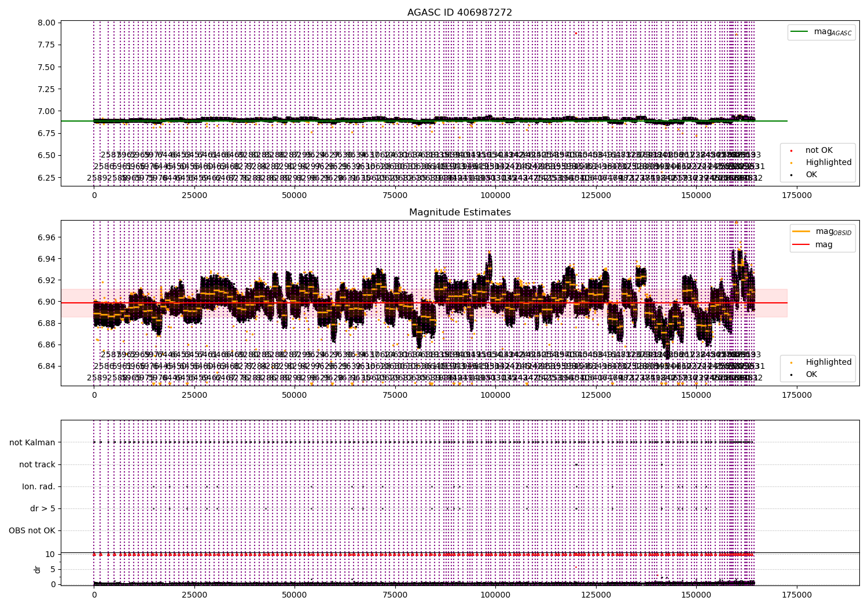Select orange mag OBSID legend entry
This screenshot has width=868, height=608.
[821, 232]
